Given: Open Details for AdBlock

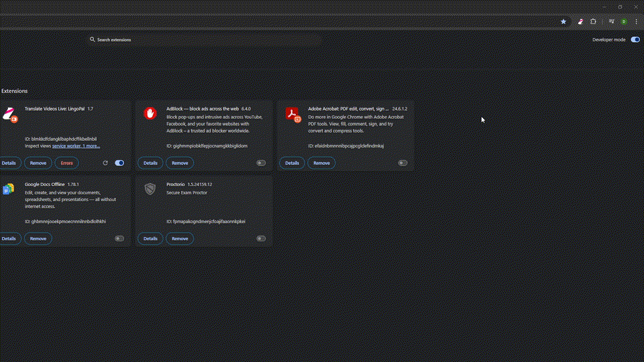Looking at the screenshot, I should [150, 163].
